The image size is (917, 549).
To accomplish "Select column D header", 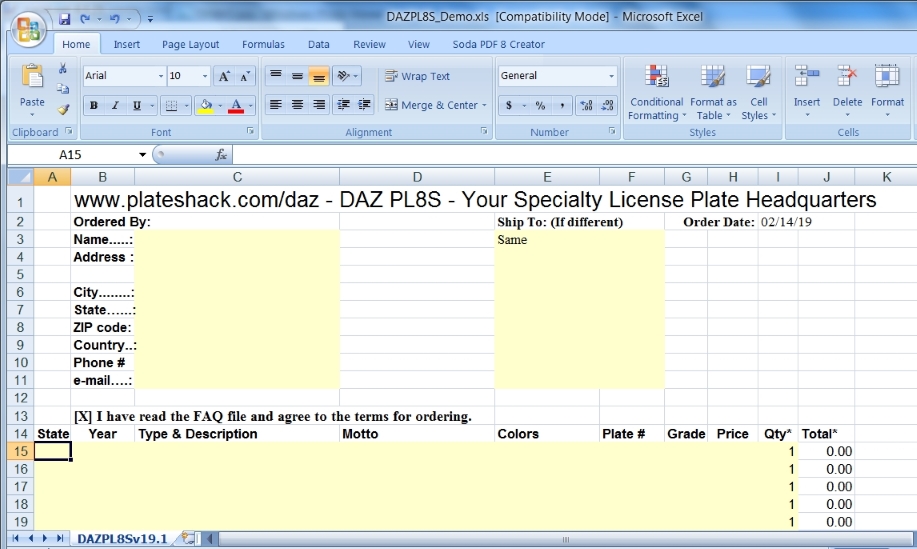I will click(x=417, y=177).
